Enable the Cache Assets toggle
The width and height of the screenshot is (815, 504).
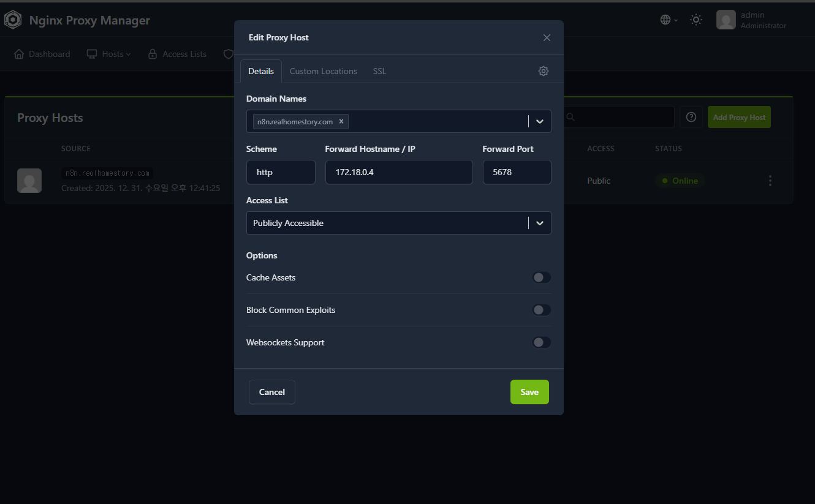(541, 277)
